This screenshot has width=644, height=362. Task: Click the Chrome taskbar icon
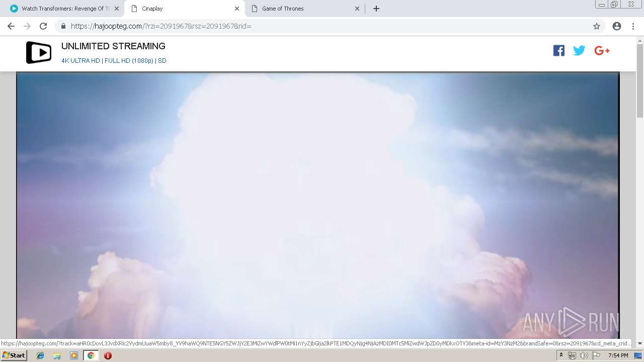(91, 355)
